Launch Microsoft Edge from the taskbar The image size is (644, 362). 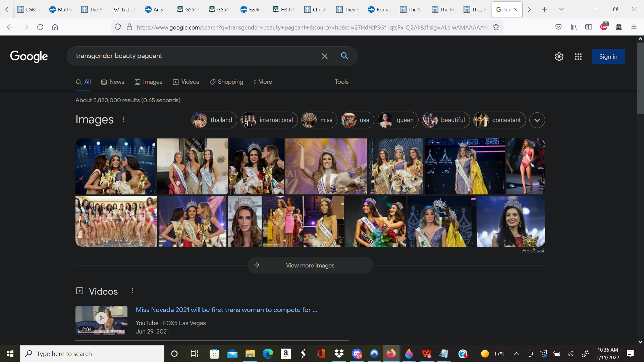[x=268, y=354]
